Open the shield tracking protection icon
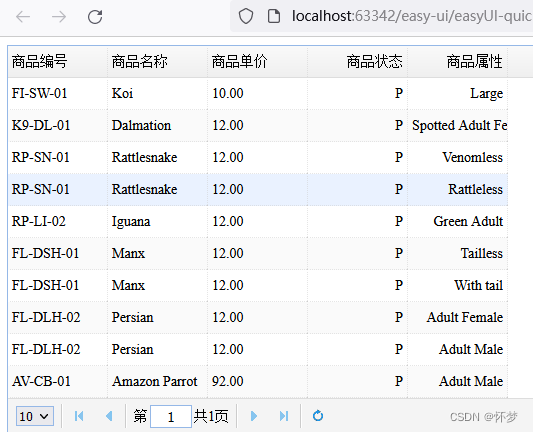 [246, 16]
